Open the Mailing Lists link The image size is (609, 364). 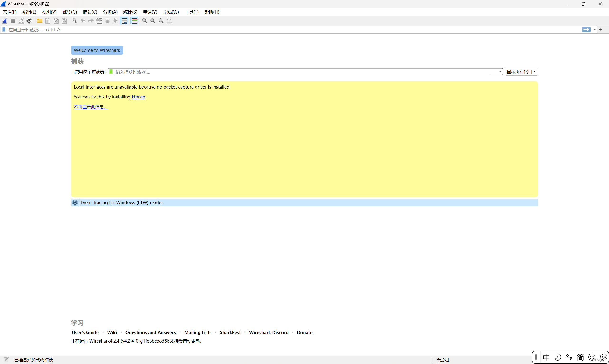[x=198, y=332]
